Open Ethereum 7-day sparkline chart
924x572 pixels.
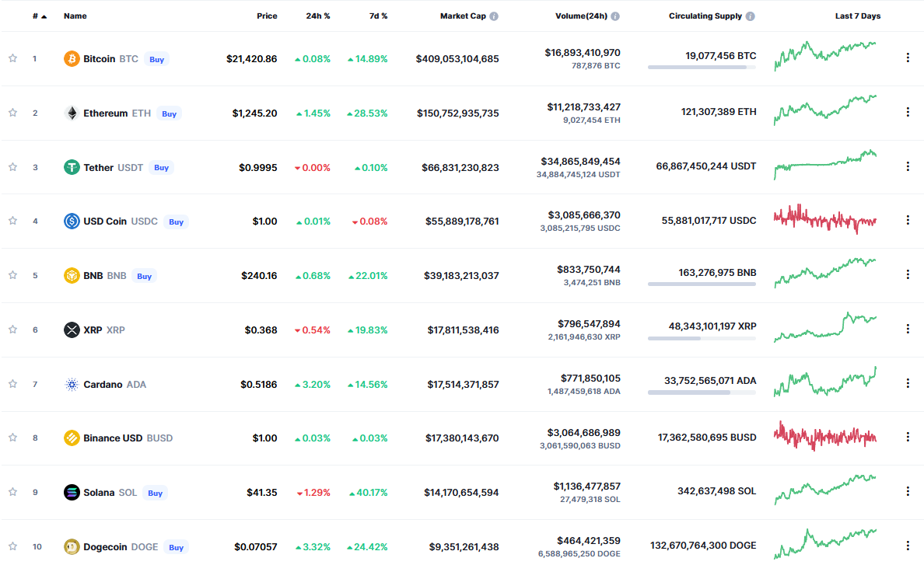coord(825,110)
